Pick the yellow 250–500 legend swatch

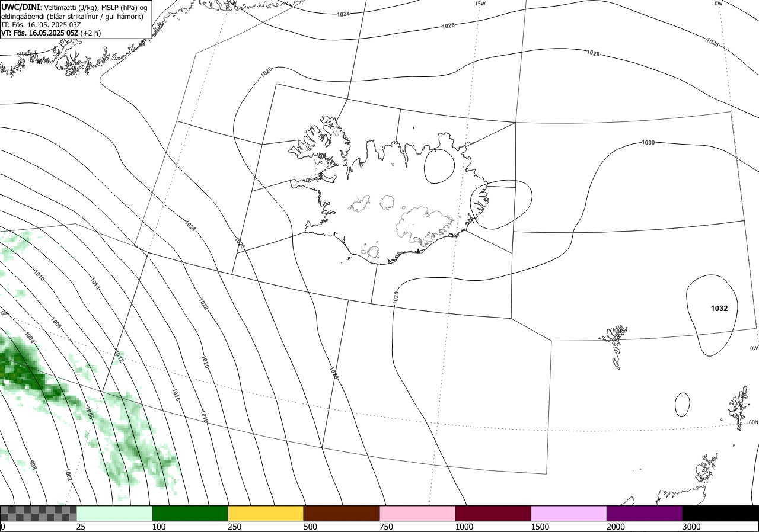pos(266,513)
